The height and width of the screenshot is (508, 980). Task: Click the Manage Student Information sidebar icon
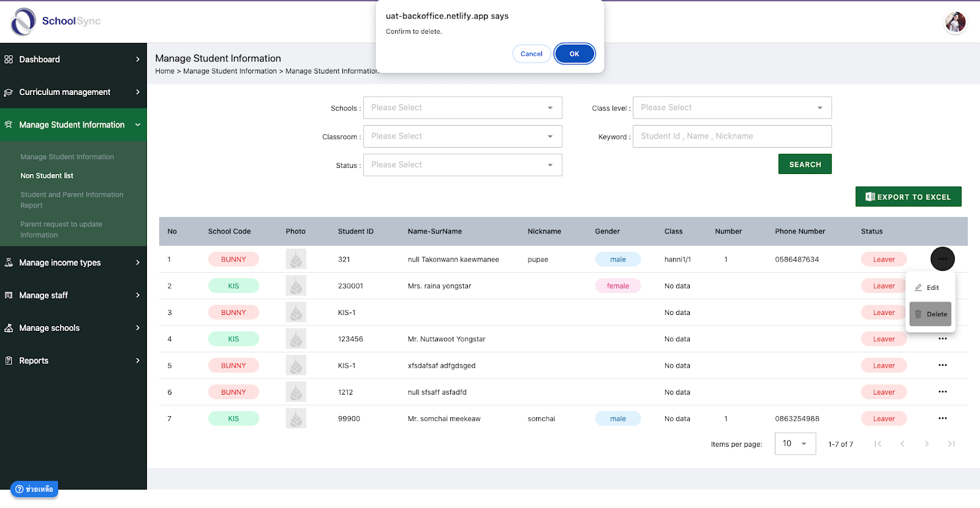tap(9, 125)
